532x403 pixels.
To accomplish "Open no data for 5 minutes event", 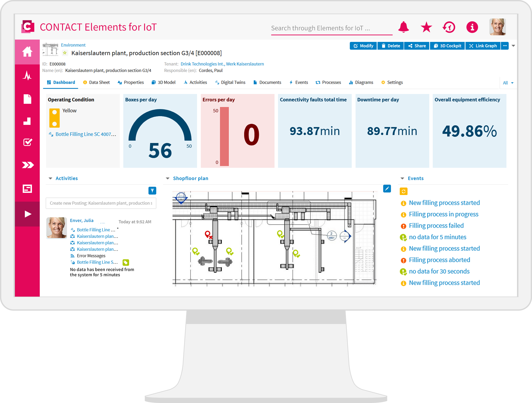I will click(x=438, y=237).
